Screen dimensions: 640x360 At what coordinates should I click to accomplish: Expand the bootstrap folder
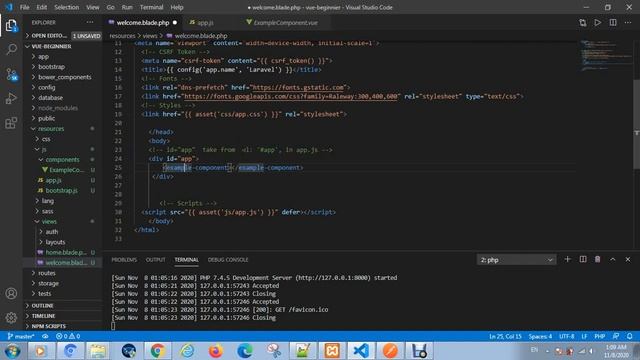63,67
